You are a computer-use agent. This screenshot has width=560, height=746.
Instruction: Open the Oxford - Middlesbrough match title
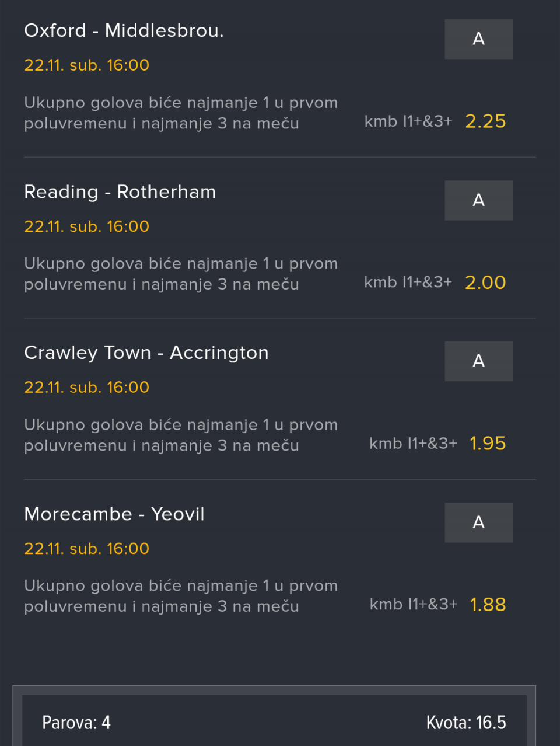tap(124, 30)
